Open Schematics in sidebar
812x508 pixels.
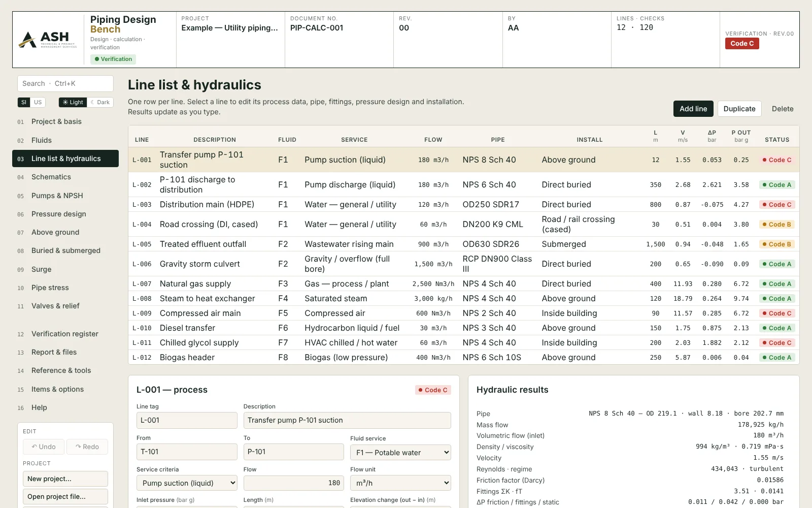pyautogui.click(x=65, y=177)
